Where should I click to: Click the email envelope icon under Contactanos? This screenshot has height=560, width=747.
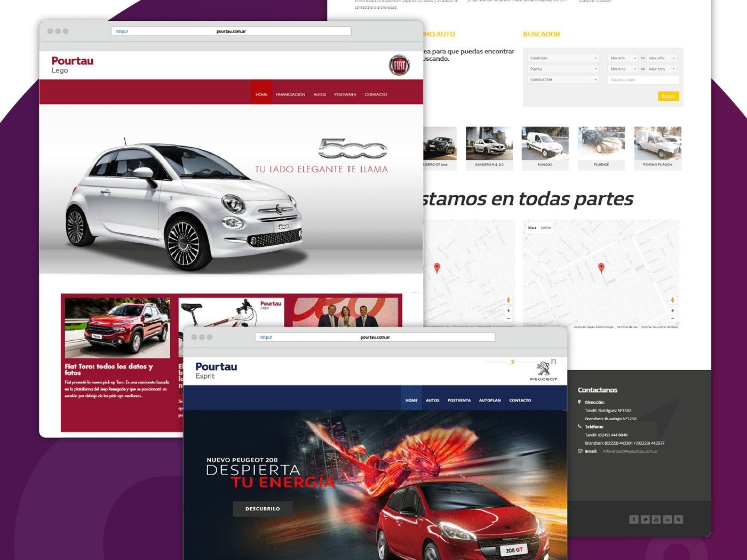coord(580,451)
